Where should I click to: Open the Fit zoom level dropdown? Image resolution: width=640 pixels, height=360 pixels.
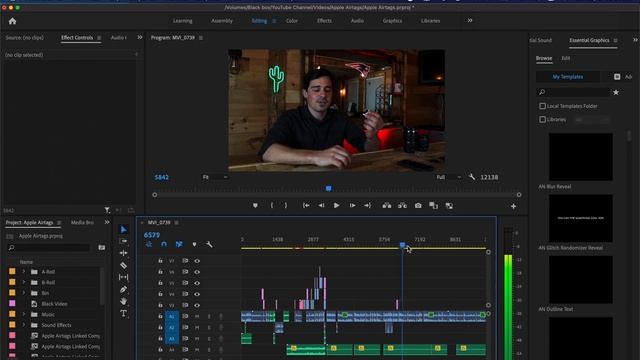click(x=215, y=177)
